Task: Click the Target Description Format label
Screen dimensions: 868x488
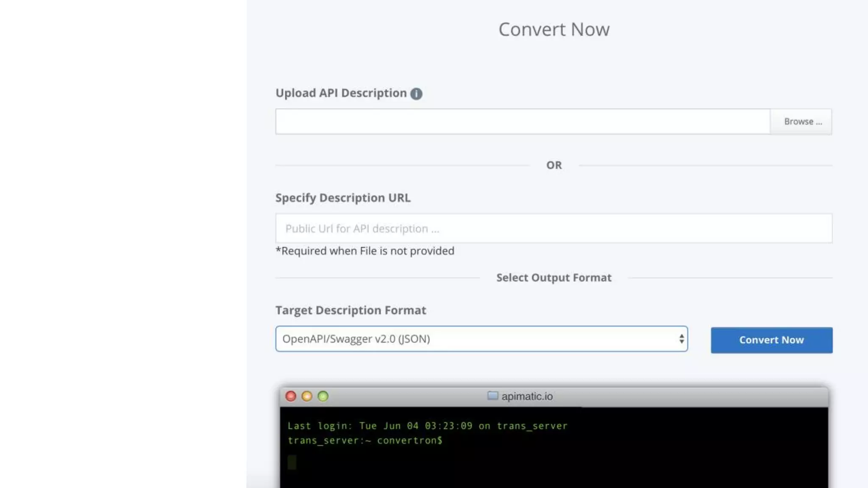Action: [x=351, y=311]
